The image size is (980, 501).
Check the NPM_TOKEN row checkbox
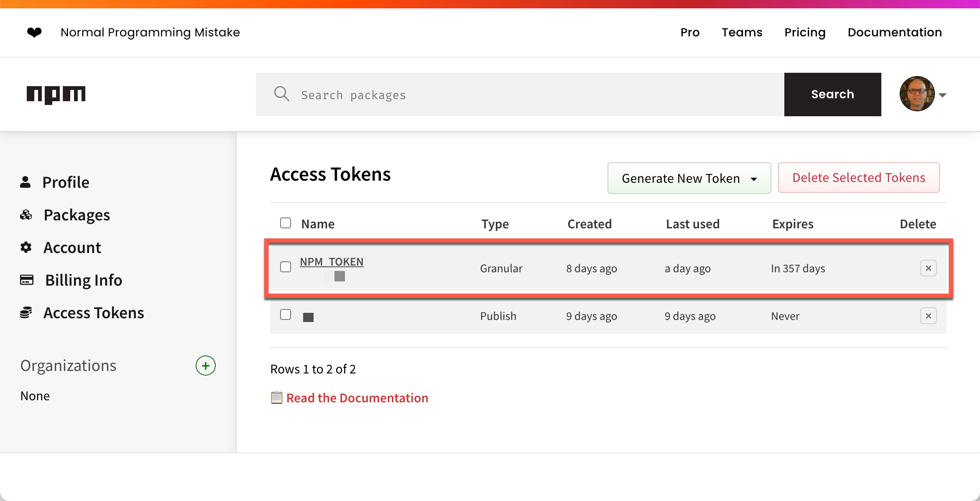[x=286, y=267]
